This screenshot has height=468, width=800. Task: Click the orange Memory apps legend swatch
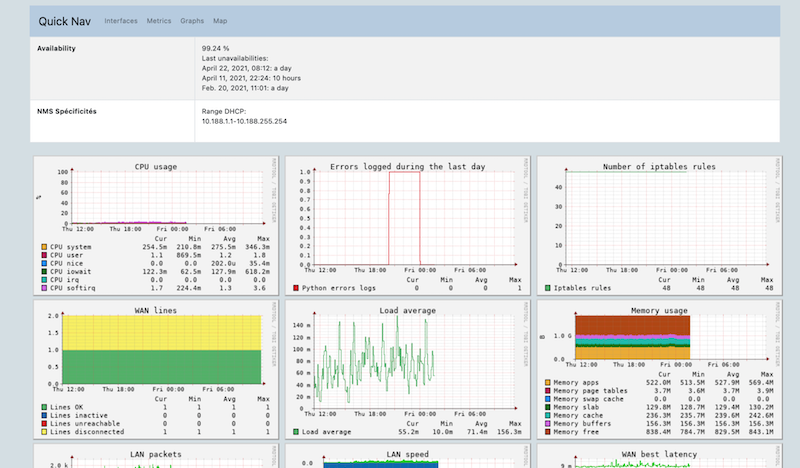point(547,382)
